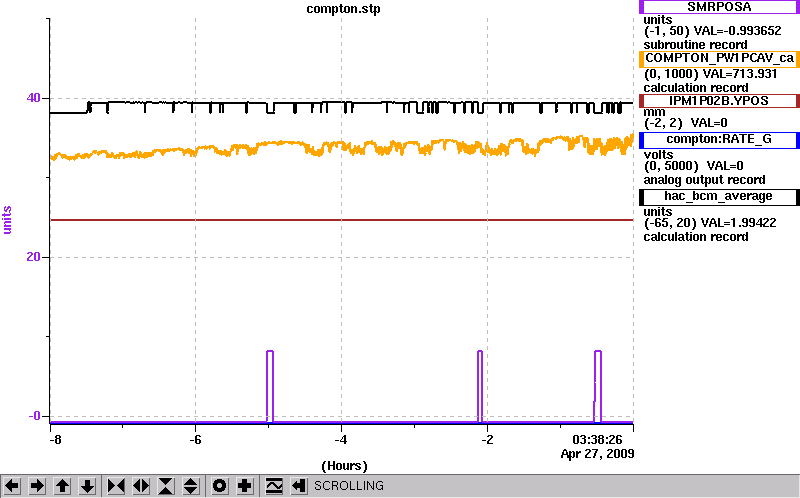Screen dimensions: 800x498
Task: Click the -2 hours axis tick label
Action: point(487,440)
